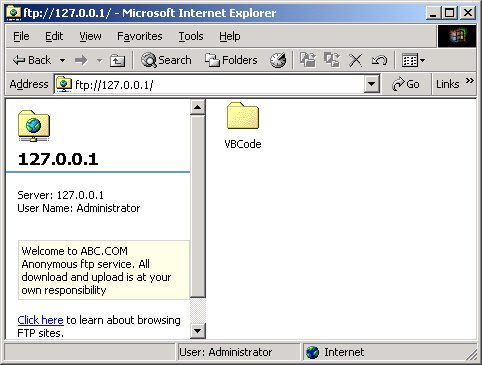Open the View menu

(x=90, y=36)
